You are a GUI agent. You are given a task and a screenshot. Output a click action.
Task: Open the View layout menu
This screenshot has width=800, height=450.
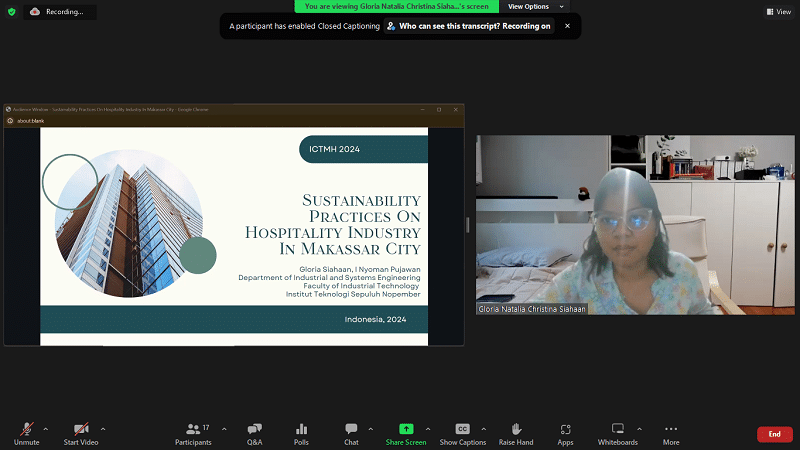778,11
